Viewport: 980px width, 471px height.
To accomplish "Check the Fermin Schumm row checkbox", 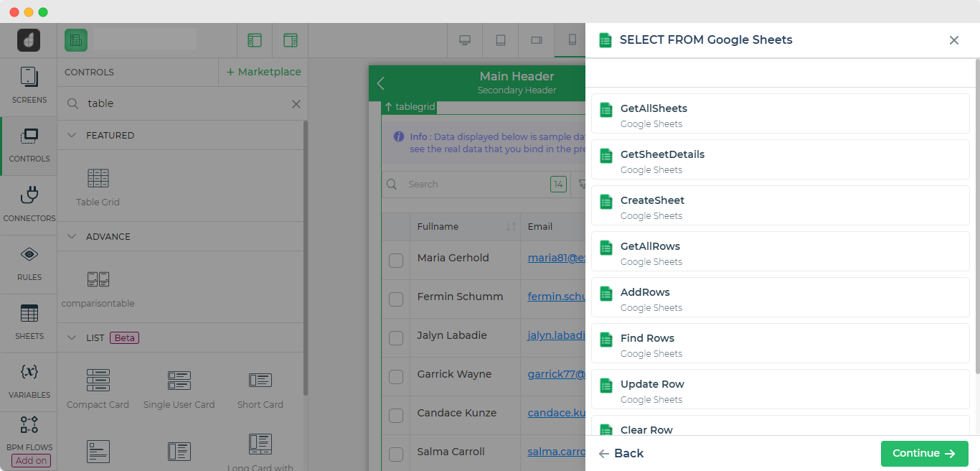I will click(x=396, y=299).
